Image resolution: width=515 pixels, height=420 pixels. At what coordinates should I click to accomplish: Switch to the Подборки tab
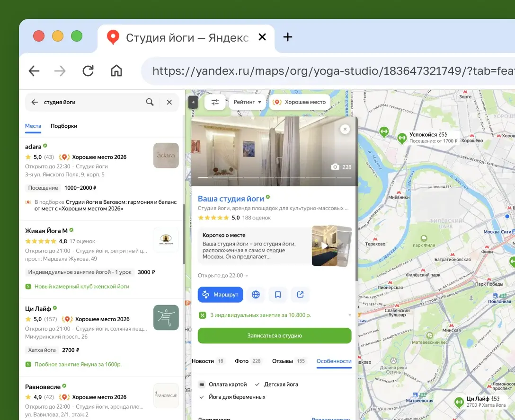(64, 126)
